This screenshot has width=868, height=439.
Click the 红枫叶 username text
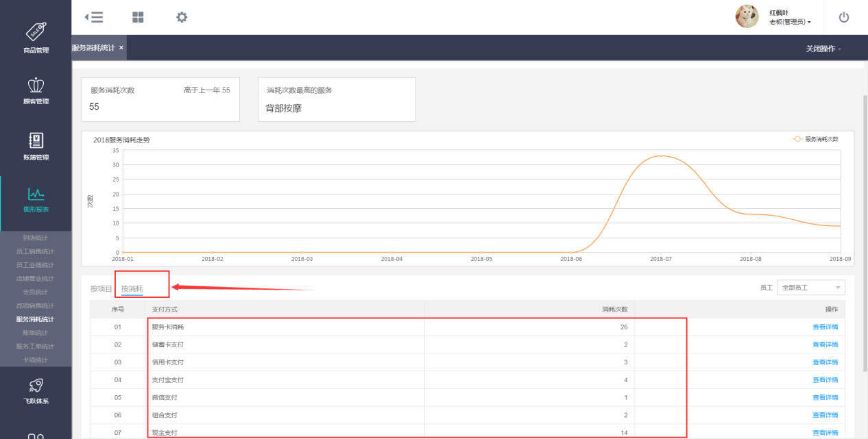click(780, 12)
